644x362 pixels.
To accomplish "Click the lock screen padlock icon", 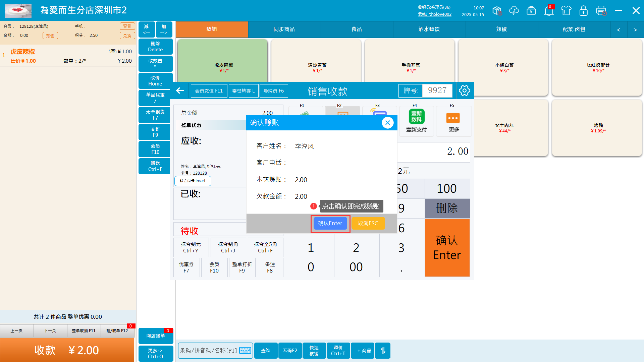I will click(584, 11).
